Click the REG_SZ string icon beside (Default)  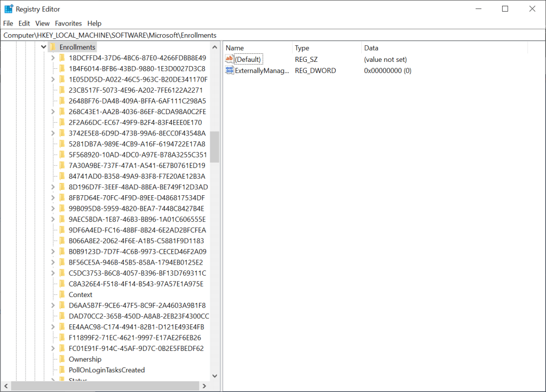coord(230,59)
